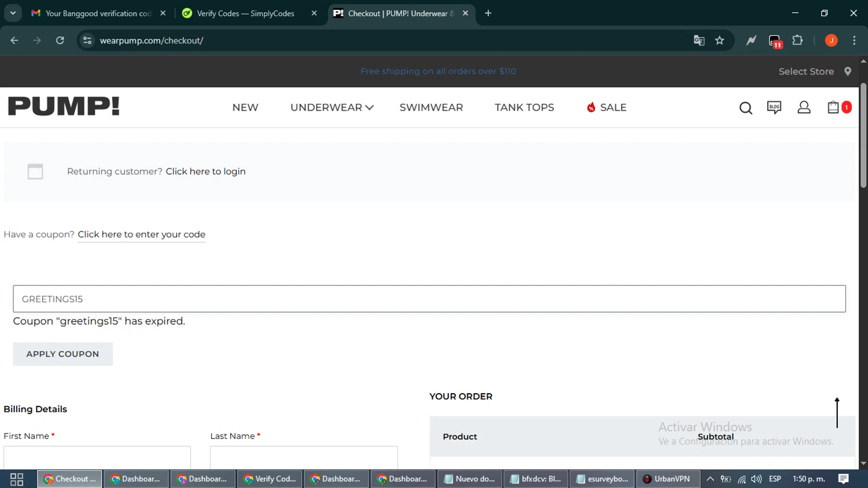Viewport: 868px width, 488px height.
Task: Click the taskbar network icon
Action: [742, 479]
